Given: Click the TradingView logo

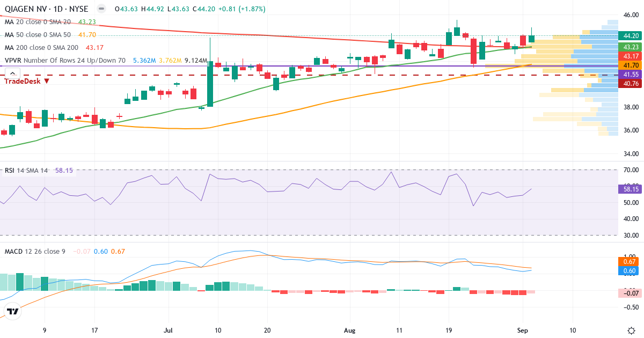Looking at the screenshot, I should [13, 311].
